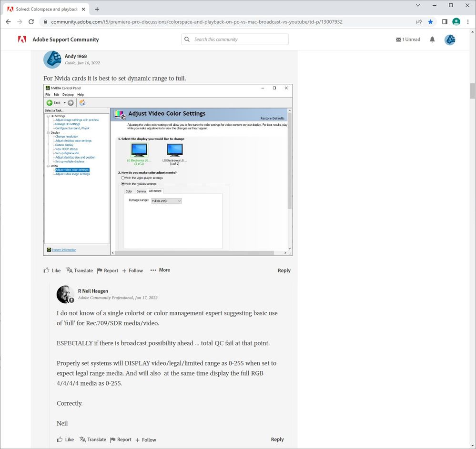Image resolution: width=476 pixels, height=449 pixels.
Task: Click the scrollbar up arrow
Action: (473, 31)
